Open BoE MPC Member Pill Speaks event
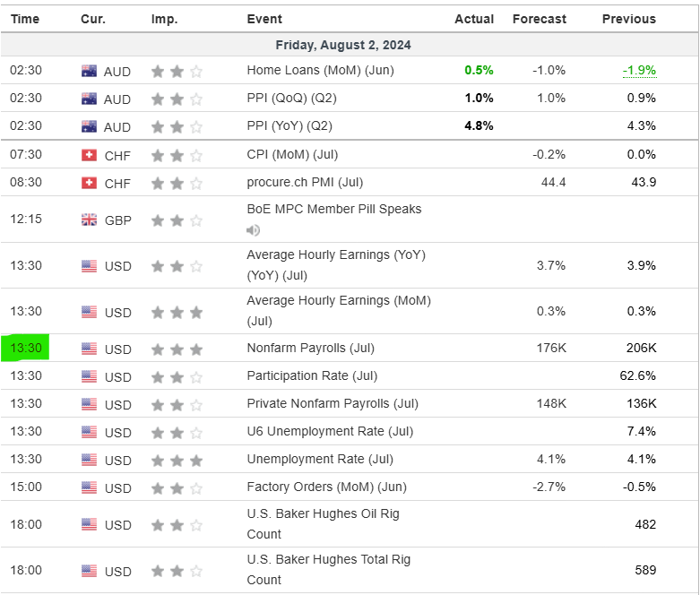 [333, 209]
